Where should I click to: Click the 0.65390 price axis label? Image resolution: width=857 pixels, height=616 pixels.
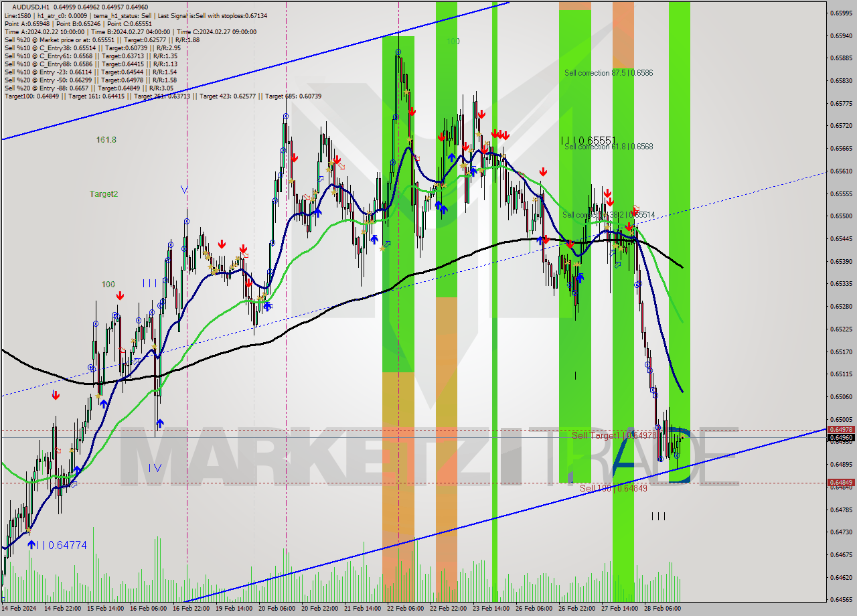click(841, 262)
